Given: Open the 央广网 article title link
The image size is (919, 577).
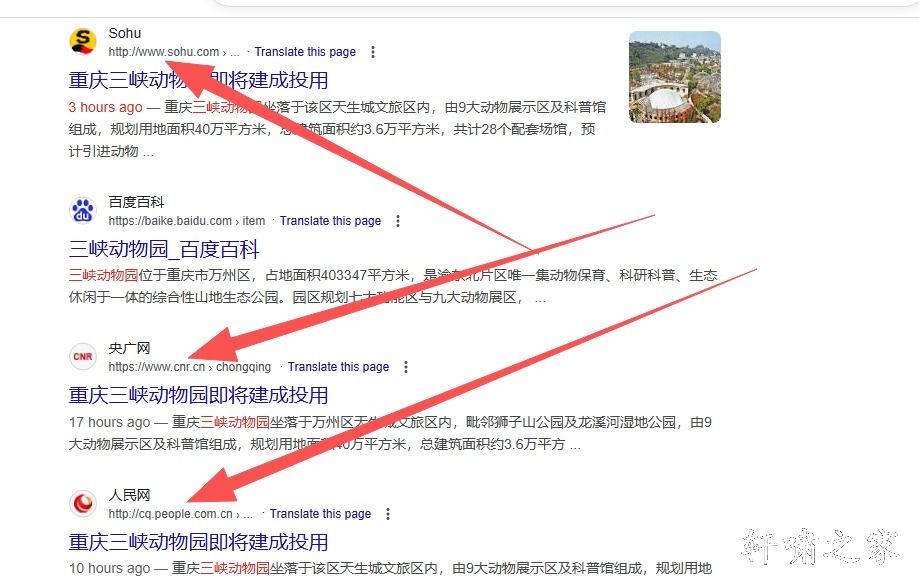Looking at the screenshot, I should pos(198,395).
